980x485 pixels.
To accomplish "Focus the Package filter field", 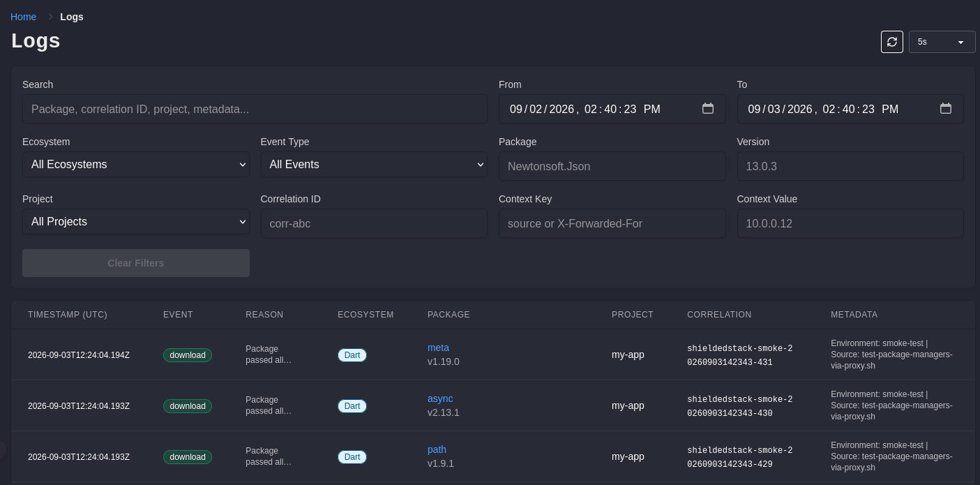I will (612, 166).
